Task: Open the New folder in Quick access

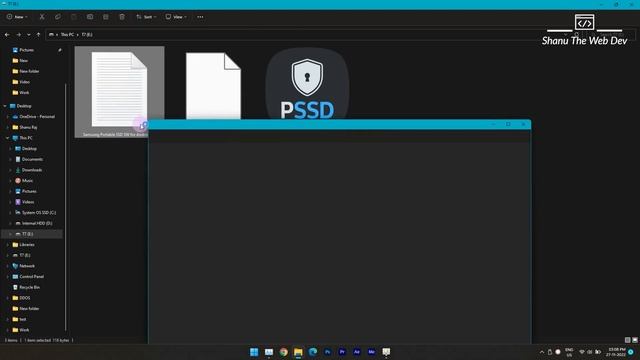Action: [x=29, y=71]
